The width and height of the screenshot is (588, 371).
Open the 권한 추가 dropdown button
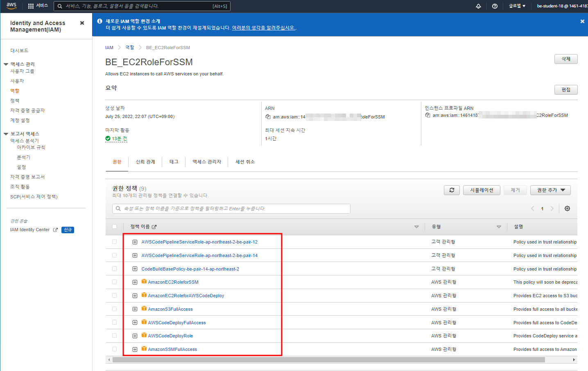(550, 190)
